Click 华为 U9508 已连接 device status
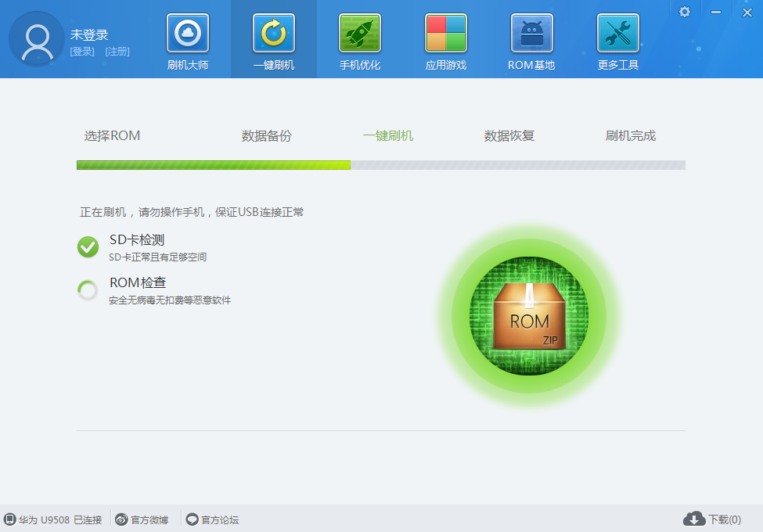763x532 pixels. pos(60,519)
